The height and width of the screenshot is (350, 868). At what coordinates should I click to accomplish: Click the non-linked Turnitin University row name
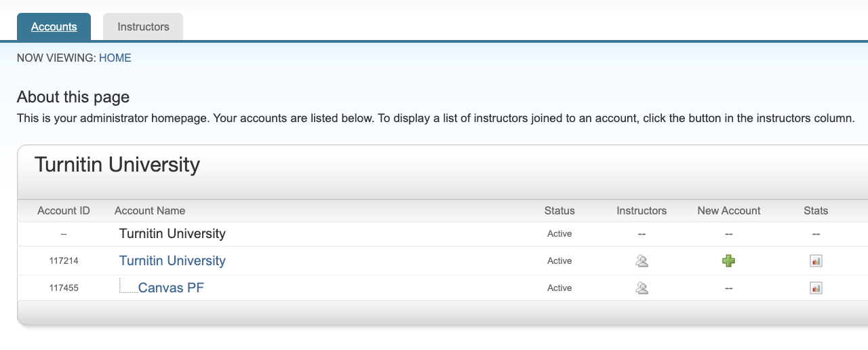point(172,234)
